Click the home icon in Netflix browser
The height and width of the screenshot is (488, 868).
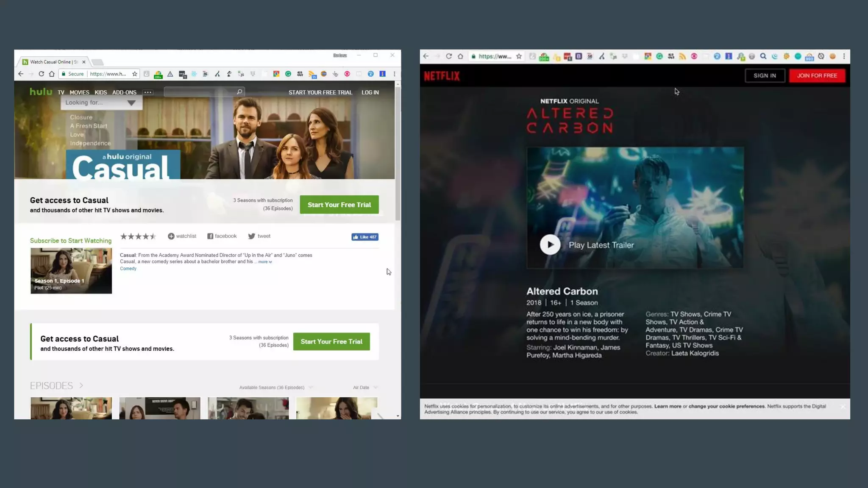pos(460,56)
